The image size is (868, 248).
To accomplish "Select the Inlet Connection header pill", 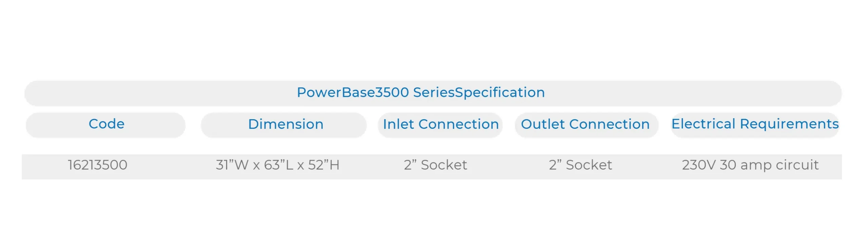I will tap(440, 124).
